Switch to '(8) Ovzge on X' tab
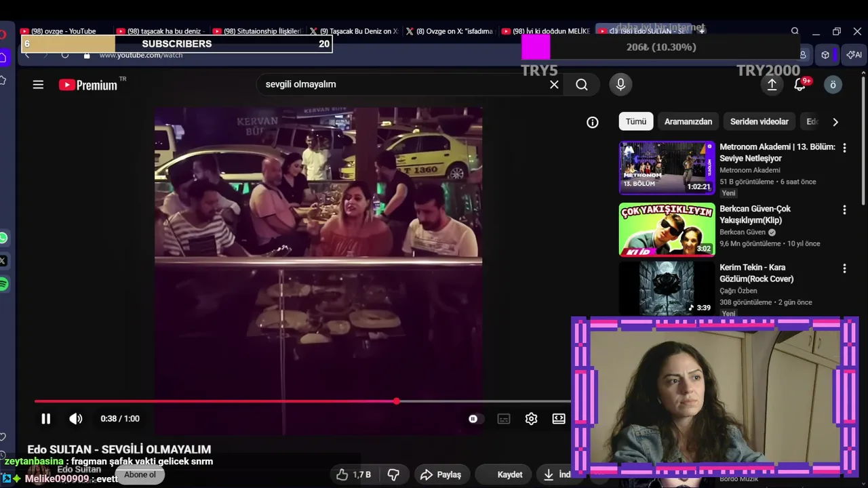The image size is (868, 488). click(450, 31)
